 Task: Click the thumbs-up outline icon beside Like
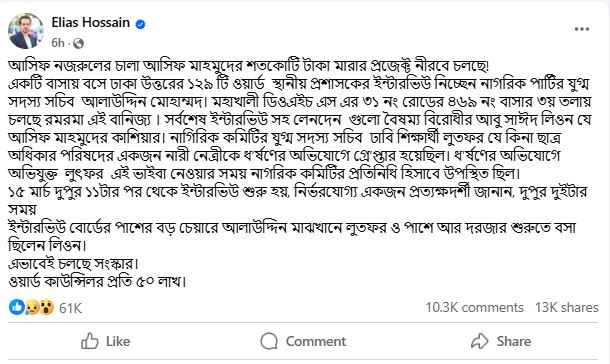point(90,341)
